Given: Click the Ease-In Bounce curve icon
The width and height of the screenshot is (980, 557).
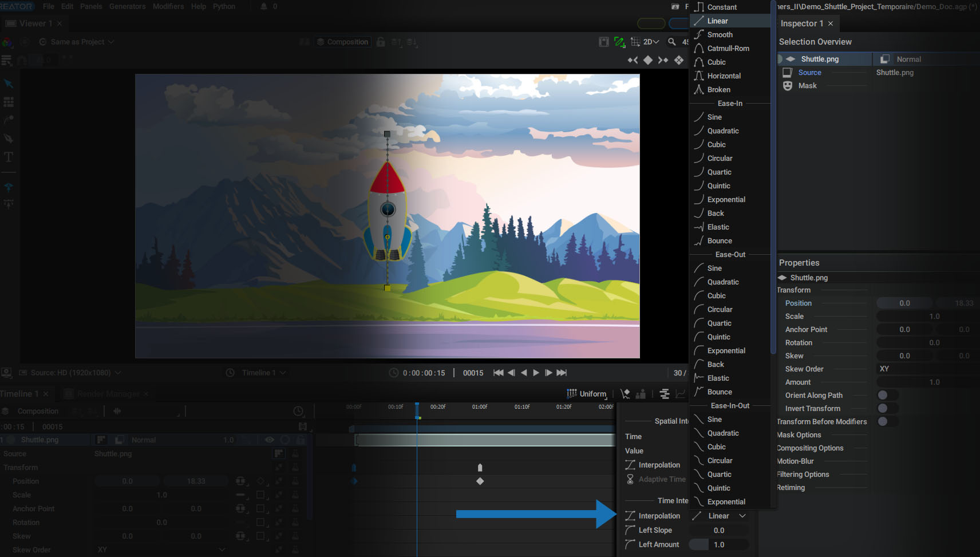Looking at the screenshot, I should tap(699, 240).
